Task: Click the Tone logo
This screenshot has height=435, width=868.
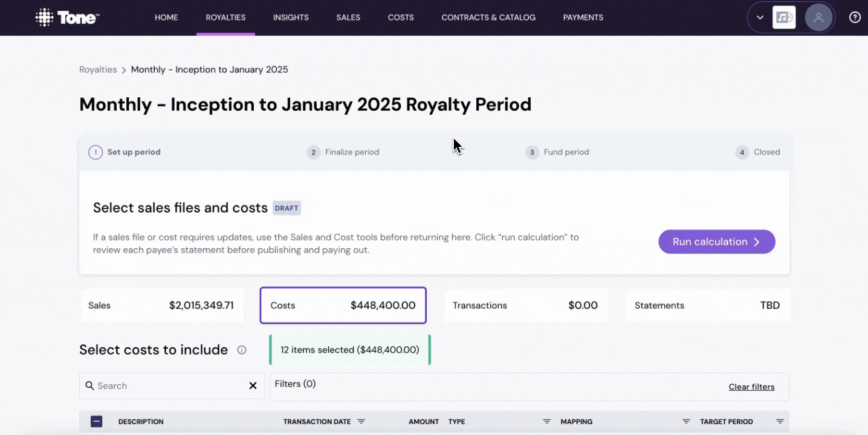Action: tap(67, 18)
